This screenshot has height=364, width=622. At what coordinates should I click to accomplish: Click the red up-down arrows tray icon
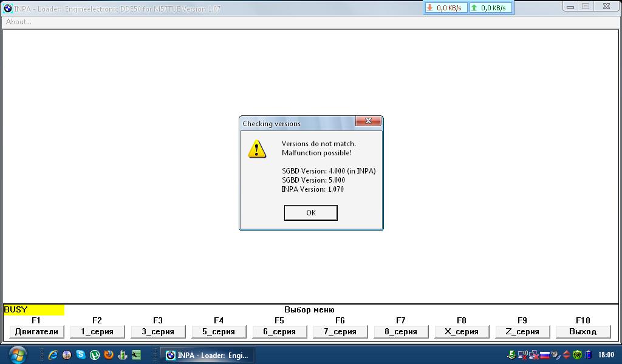coord(567,355)
